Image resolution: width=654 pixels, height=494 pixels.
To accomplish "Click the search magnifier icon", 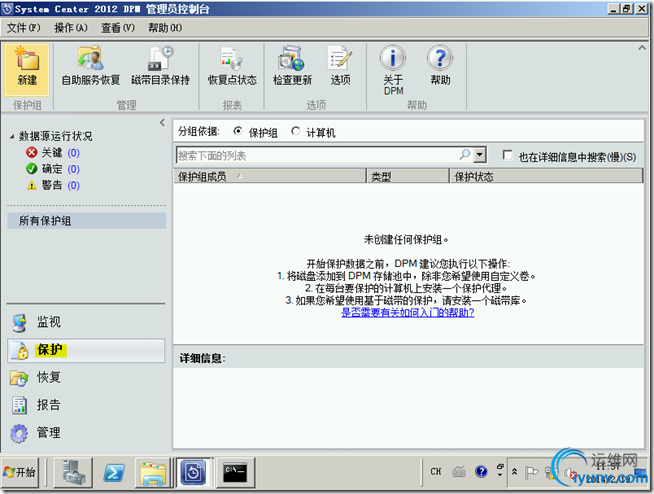I will click(x=465, y=155).
